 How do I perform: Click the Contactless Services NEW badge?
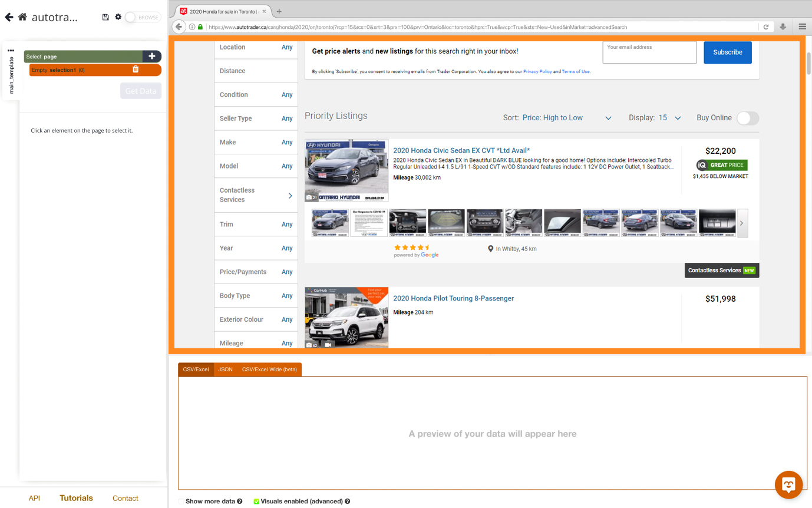point(721,271)
